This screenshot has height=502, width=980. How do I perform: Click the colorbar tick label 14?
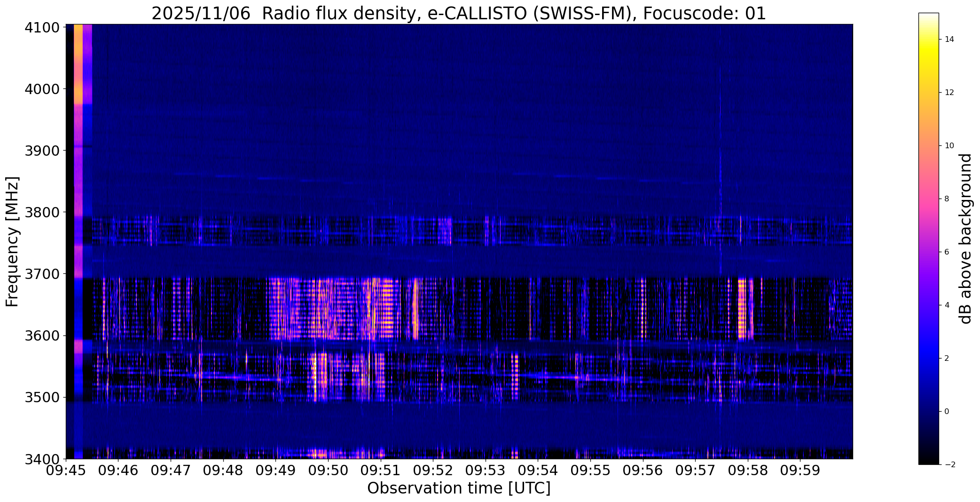tap(949, 40)
